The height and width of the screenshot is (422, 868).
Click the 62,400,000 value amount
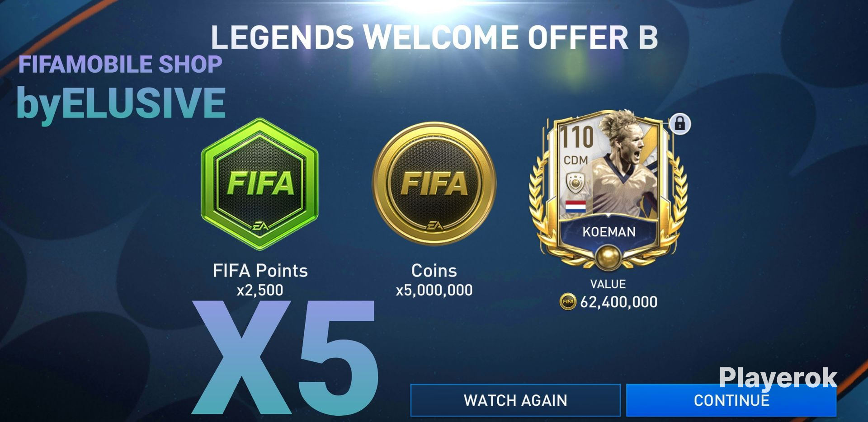click(x=618, y=302)
